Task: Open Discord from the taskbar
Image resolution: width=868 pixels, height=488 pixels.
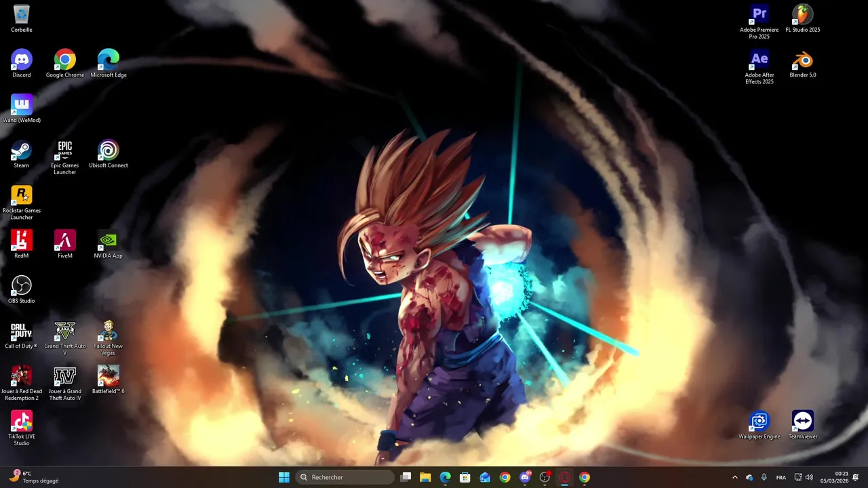Action: click(525, 477)
